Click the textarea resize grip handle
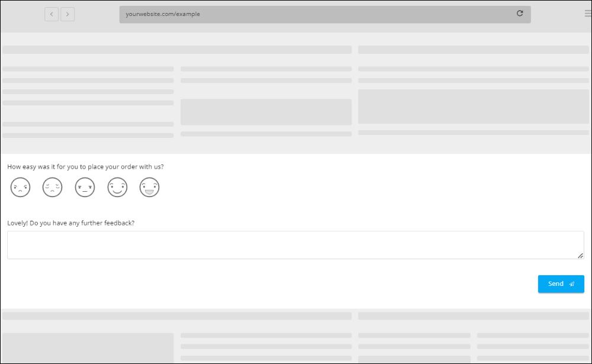Screen dimensions: 592x364 [580, 255]
